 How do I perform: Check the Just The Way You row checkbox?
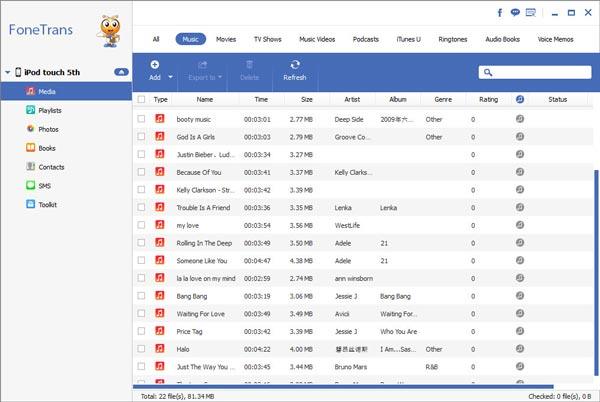[142, 366]
